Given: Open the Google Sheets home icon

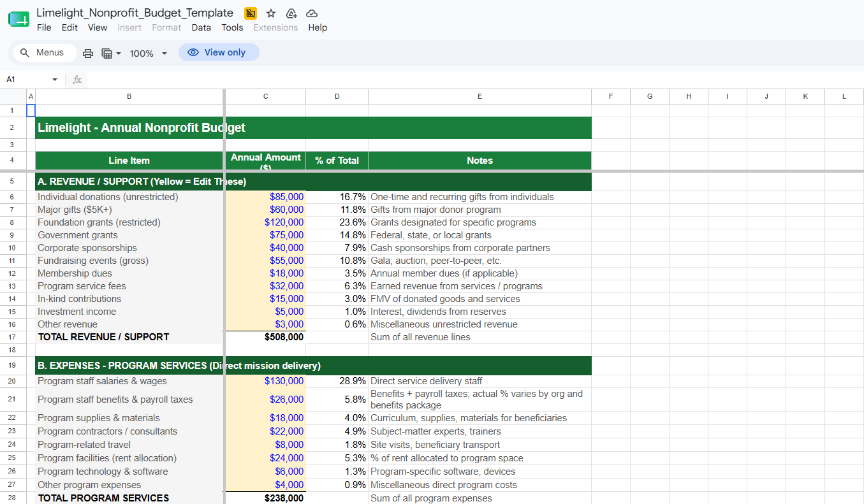Looking at the screenshot, I should (18, 19).
